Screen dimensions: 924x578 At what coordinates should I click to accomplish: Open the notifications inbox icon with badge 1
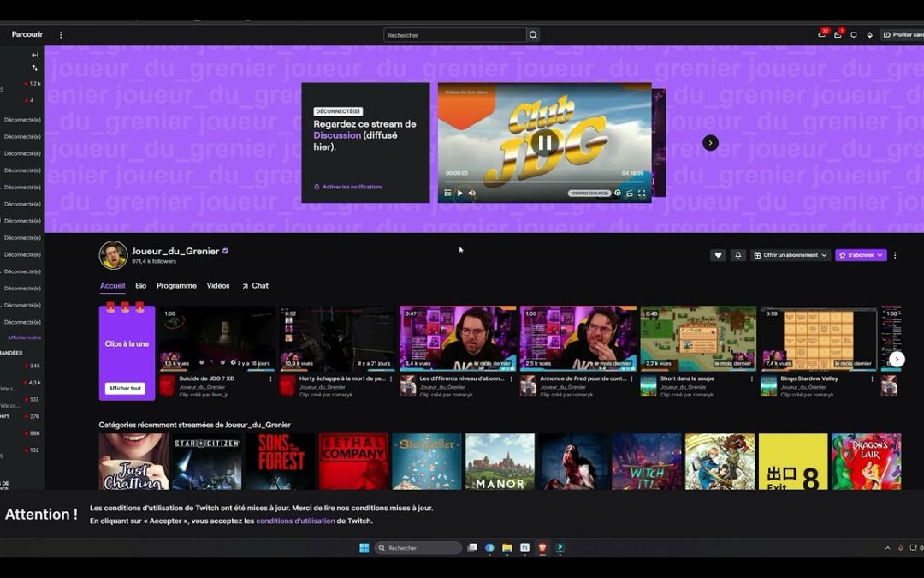pos(838,35)
